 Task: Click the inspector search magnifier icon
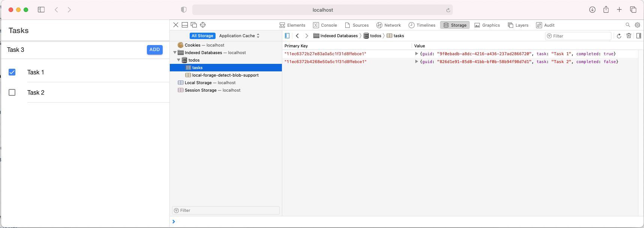click(628, 25)
